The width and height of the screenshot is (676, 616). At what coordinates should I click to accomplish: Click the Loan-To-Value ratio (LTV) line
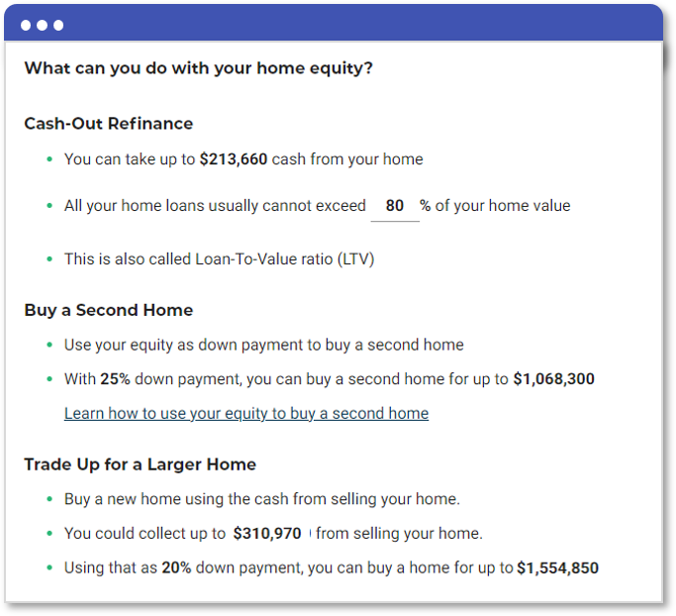(220, 259)
